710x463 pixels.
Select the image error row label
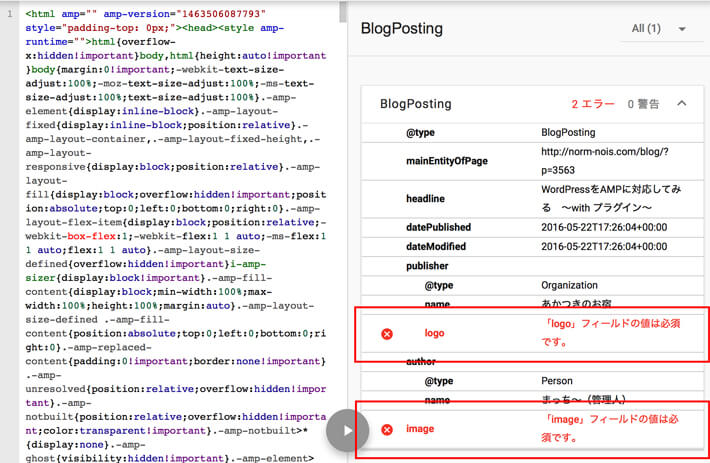click(420, 430)
